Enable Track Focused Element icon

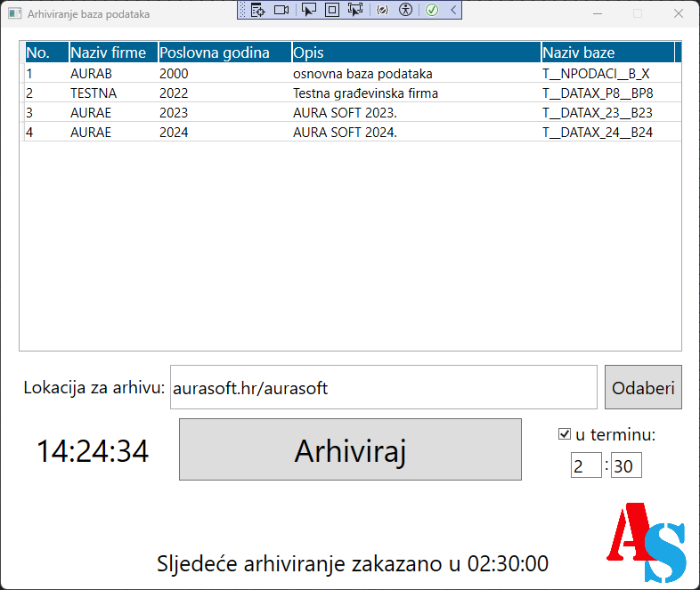click(355, 10)
